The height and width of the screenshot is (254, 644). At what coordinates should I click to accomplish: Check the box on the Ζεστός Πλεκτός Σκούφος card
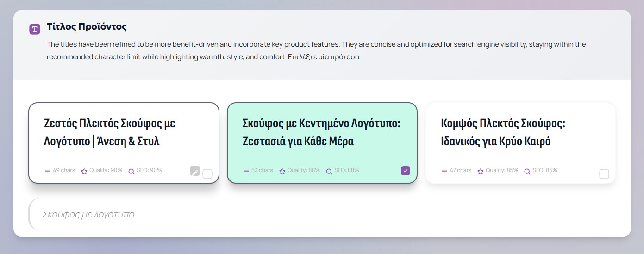[207, 174]
